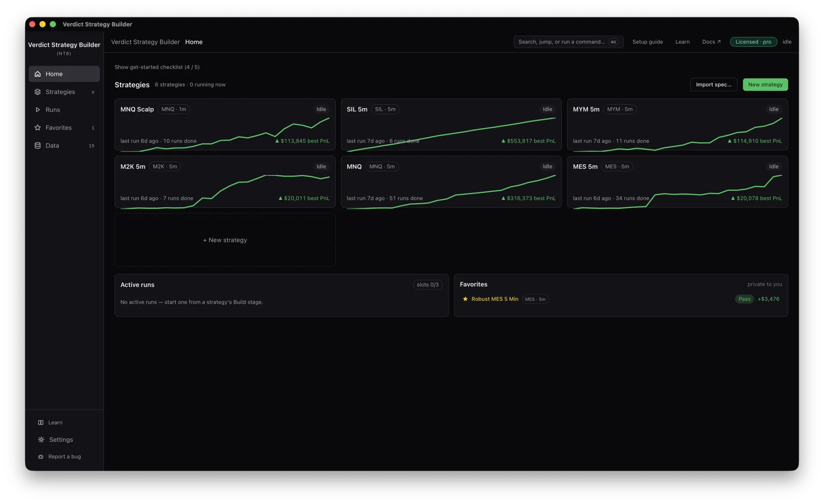Open the MES 5m strategy card
The height and width of the screenshot is (504, 824).
677,182
